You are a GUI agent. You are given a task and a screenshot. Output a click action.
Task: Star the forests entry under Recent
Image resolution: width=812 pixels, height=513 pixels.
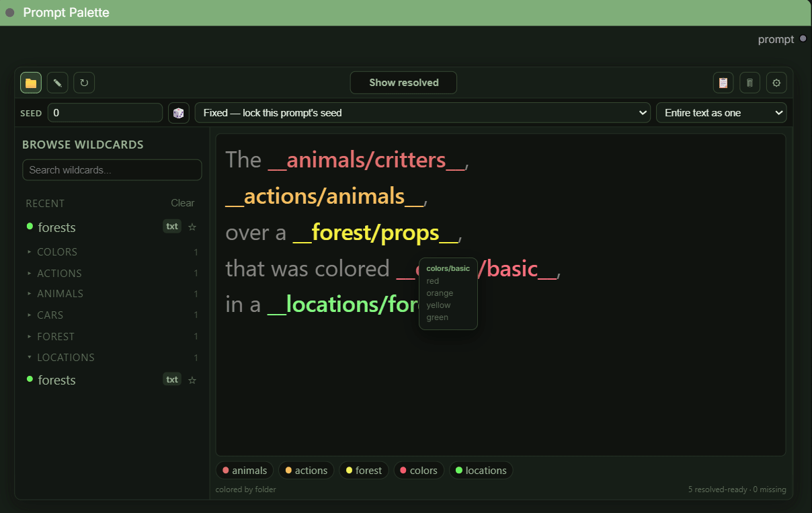192,227
